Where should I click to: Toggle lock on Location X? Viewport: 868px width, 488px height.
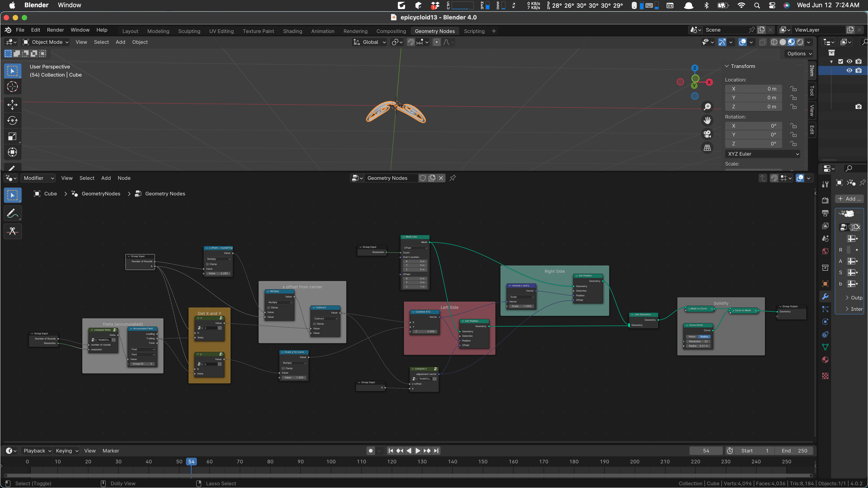(x=794, y=89)
